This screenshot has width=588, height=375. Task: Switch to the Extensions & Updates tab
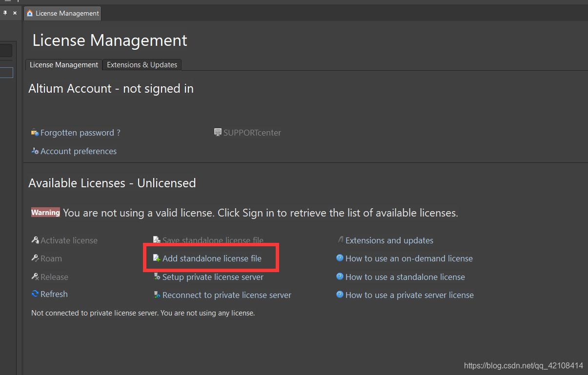[x=142, y=65]
